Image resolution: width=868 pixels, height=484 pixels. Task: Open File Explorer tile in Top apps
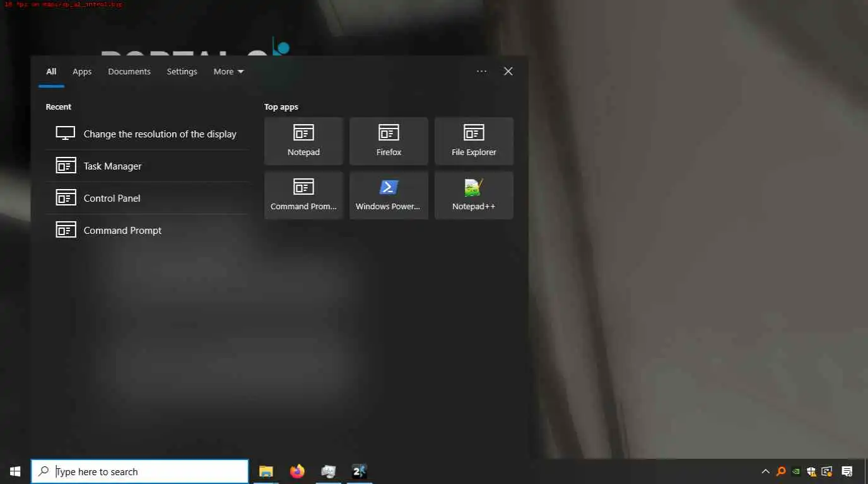[474, 141]
